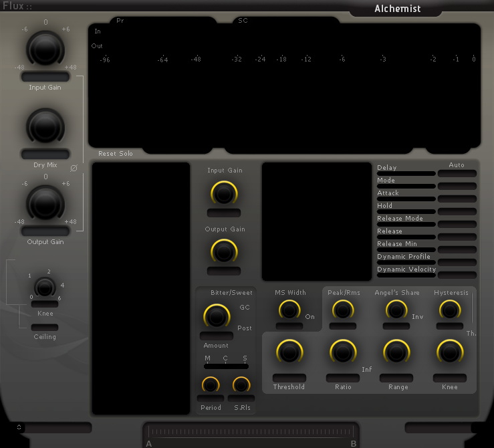Toggle the Inv switch beside Angel's Share
Image resolution: width=494 pixels, height=448 pixels.
tap(417, 317)
